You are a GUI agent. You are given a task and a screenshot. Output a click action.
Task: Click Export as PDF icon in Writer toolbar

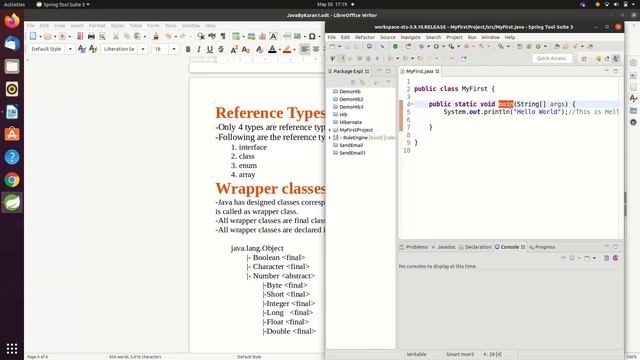pos(80,36)
